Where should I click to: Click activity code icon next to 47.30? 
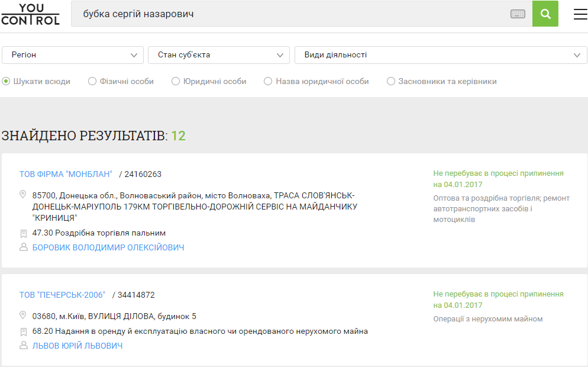(x=24, y=233)
